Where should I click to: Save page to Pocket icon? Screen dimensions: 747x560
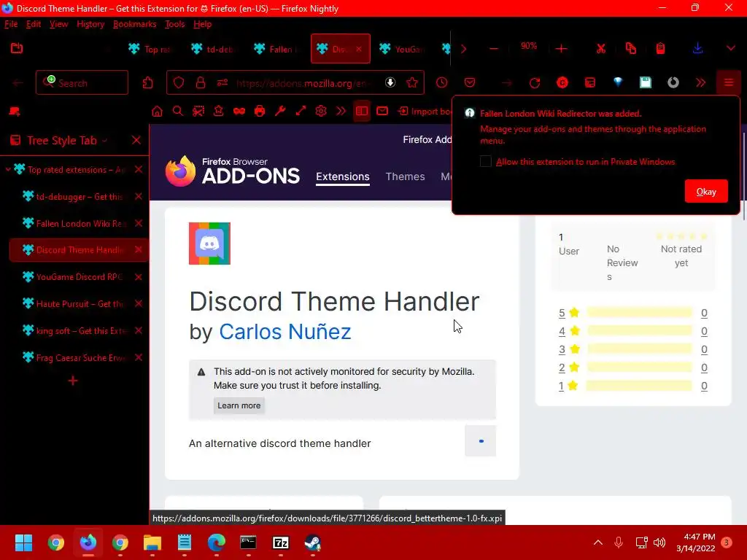click(x=470, y=83)
